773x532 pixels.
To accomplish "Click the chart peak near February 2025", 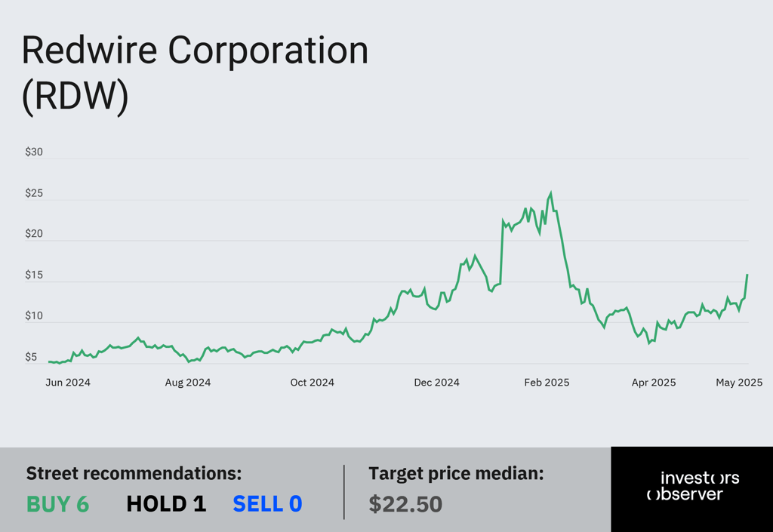I will pyautogui.click(x=550, y=194).
